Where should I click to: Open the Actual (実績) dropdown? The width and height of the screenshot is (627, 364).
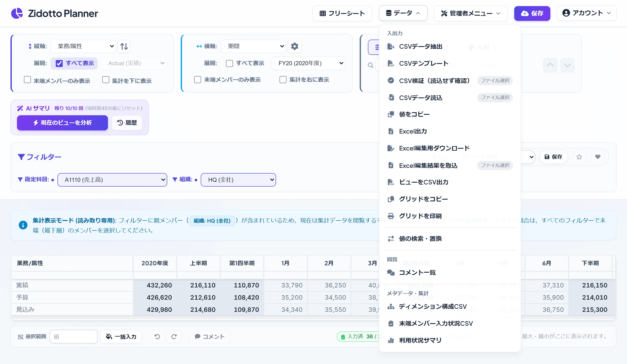click(134, 63)
